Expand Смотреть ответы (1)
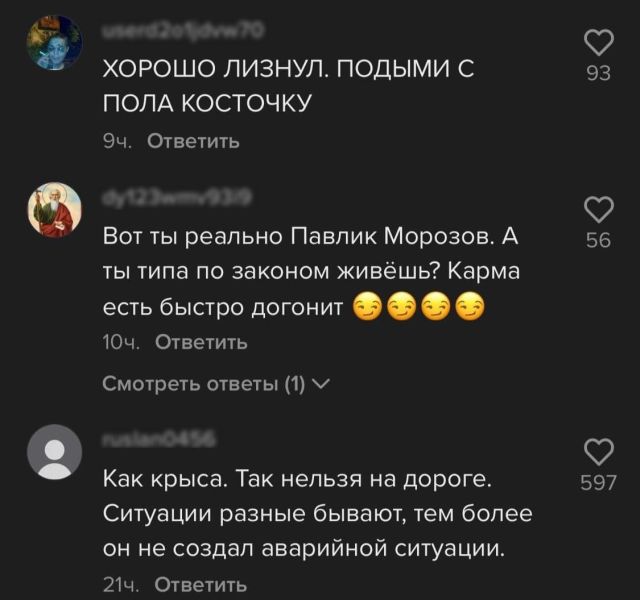 pos(216,384)
